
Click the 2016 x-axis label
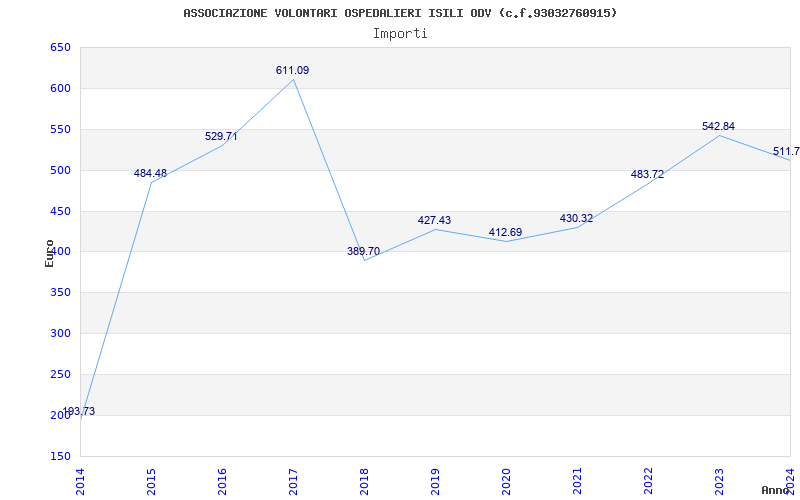pyautogui.click(x=222, y=480)
